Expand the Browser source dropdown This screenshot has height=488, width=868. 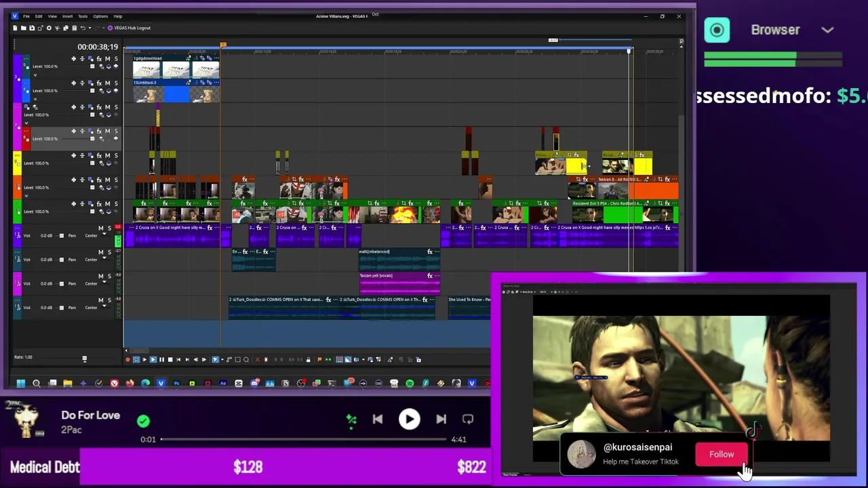pyautogui.click(x=827, y=30)
